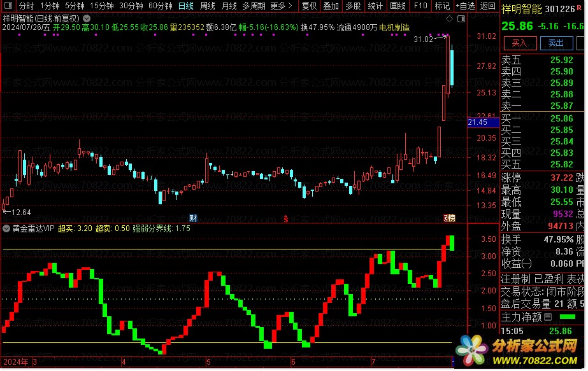Click the 15:05 latest tick row
The image size is (588, 371).
(x=542, y=332)
